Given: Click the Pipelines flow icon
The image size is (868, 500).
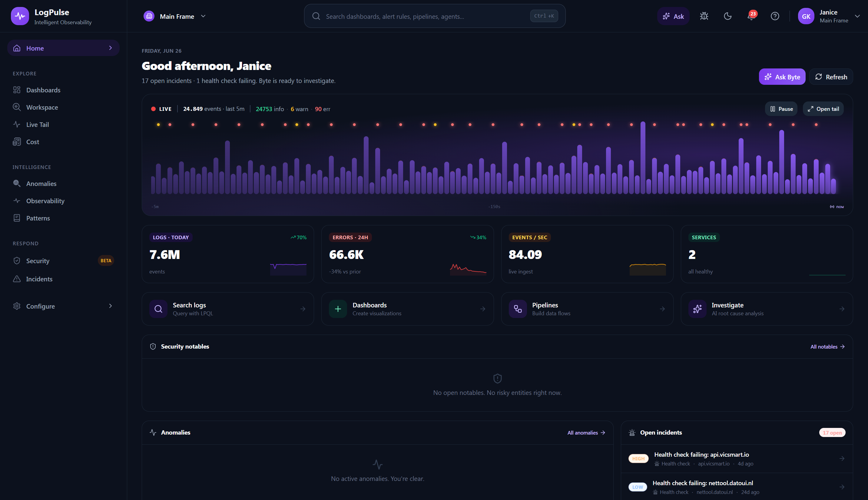Looking at the screenshot, I should [518, 309].
